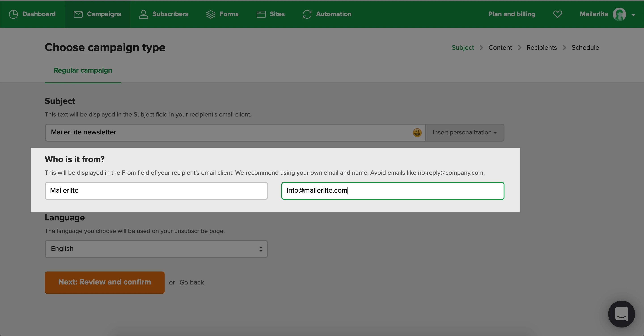644x336 pixels.
Task: Click the Go back link
Action: [x=191, y=282]
